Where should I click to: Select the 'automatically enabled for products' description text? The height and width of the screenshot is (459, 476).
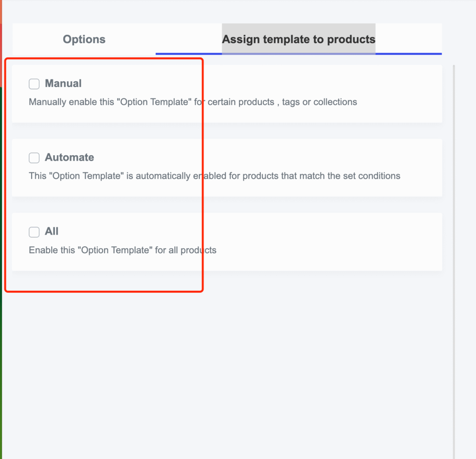(214, 176)
